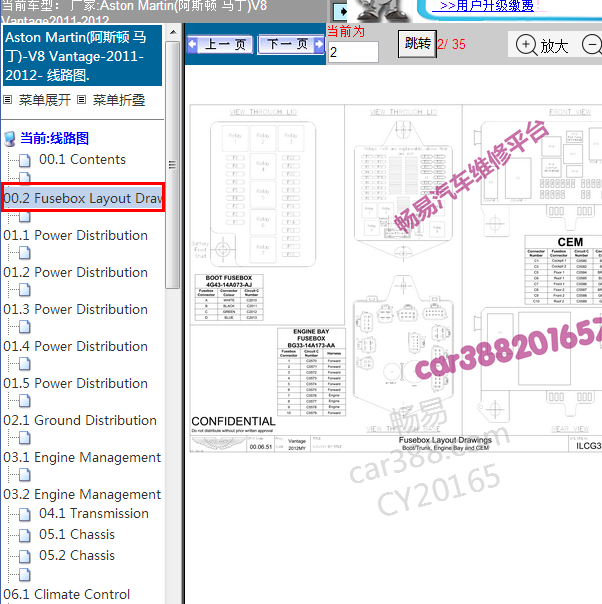Open 00.1 Contents tree item

click(x=82, y=159)
